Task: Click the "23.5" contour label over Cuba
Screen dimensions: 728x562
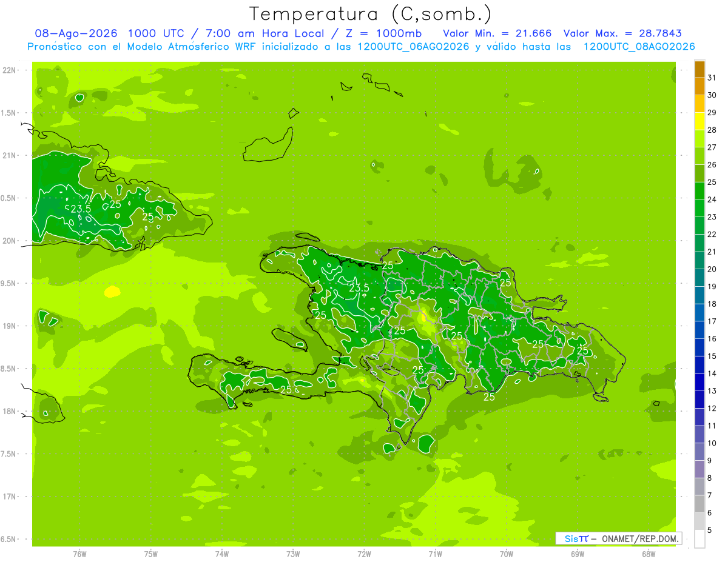Action: point(81,209)
